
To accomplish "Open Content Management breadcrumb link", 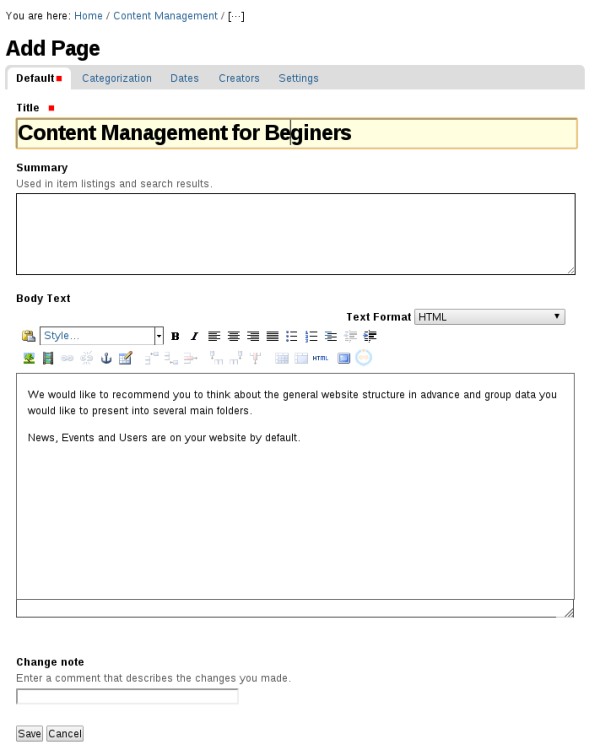I will coord(165,16).
